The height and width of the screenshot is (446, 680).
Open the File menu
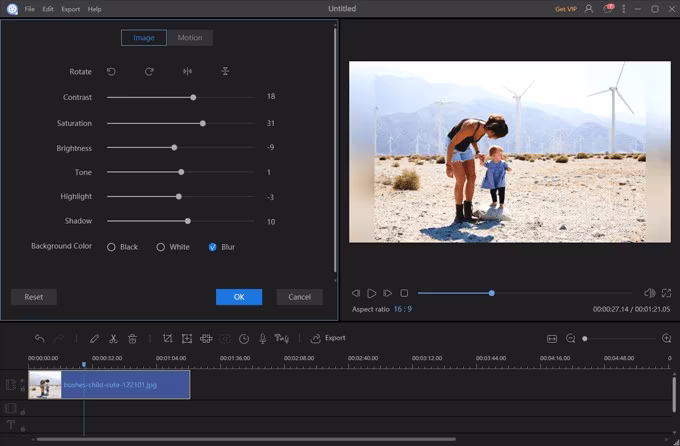coord(29,9)
